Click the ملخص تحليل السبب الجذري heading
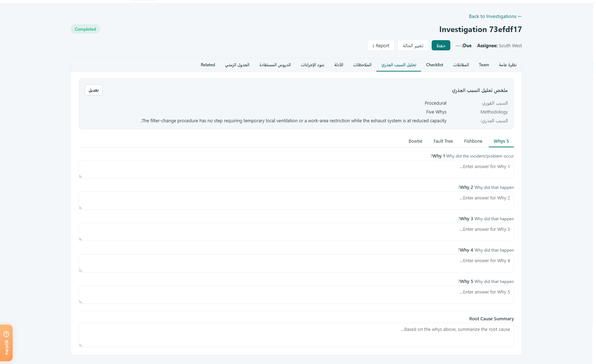The image size is (596, 364). pos(480,91)
